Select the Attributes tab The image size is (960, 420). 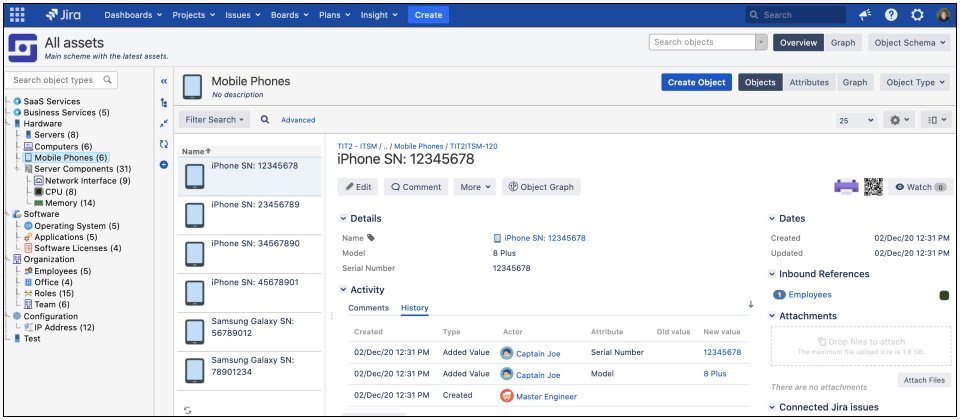point(809,82)
